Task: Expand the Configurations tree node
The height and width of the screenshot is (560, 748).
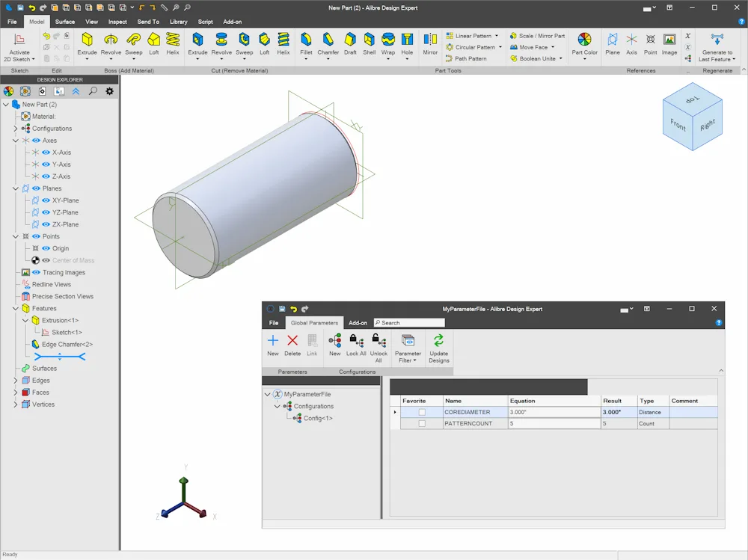Action: pyautogui.click(x=15, y=129)
